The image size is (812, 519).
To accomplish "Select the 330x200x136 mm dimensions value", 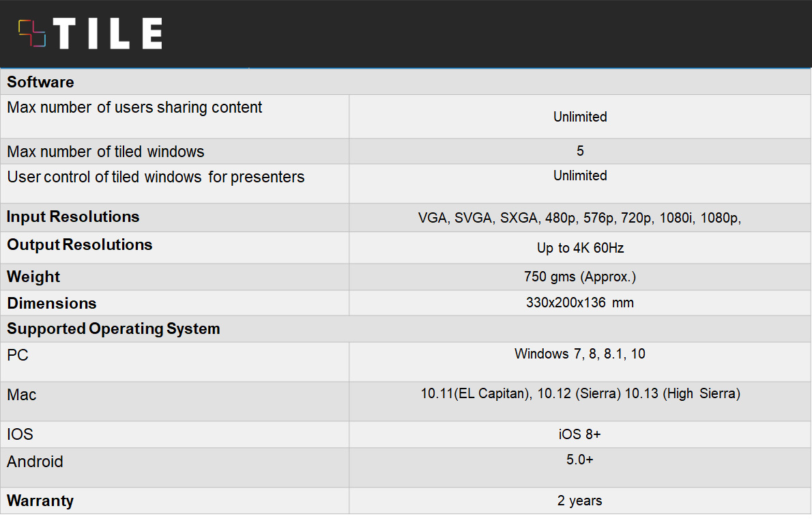I will pos(580,303).
